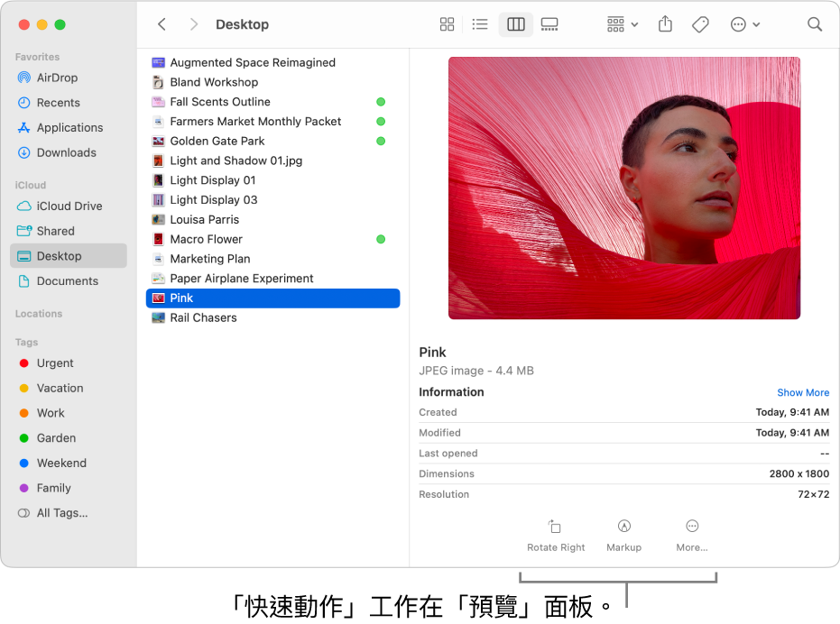Select Golden Gate Park file
The height and width of the screenshot is (624, 840).
coord(272,141)
